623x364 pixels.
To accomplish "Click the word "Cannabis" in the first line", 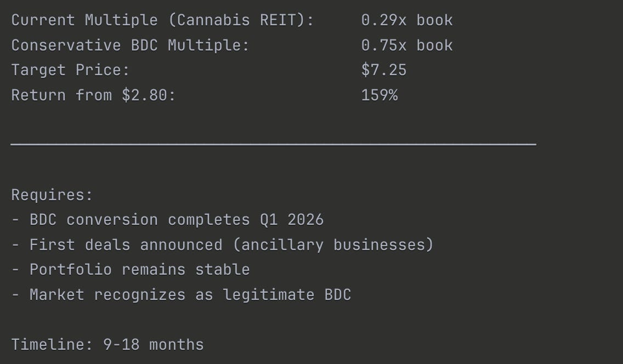I will tap(213, 20).
